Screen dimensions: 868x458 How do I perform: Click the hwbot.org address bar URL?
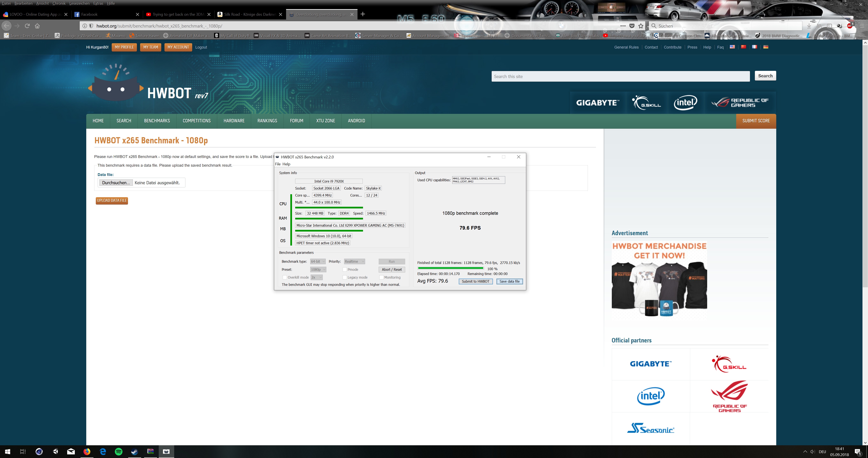159,26
